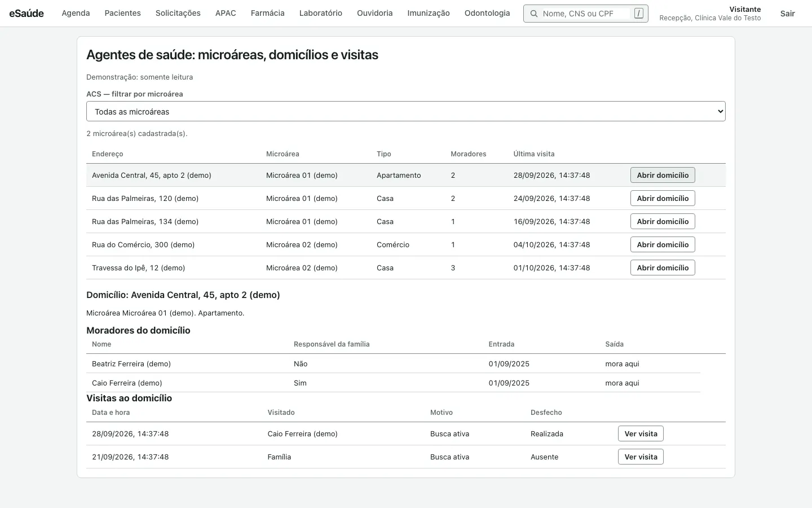Viewport: 812px width, 508px height.
Task: Click the search magnifier icon
Action: (x=533, y=14)
